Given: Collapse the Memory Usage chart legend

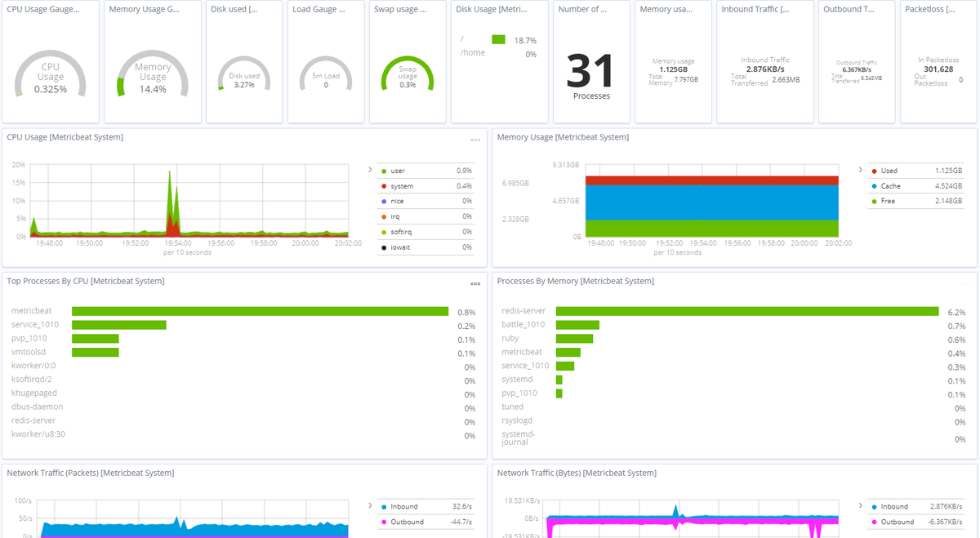Looking at the screenshot, I should (860, 170).
